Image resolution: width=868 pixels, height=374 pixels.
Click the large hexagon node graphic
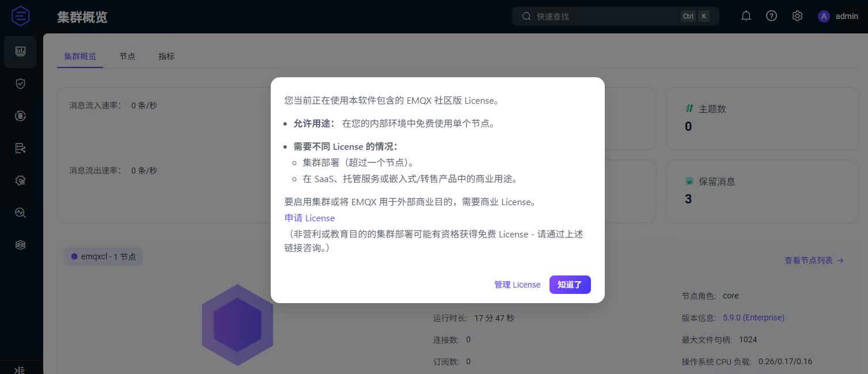coord(237,324)
